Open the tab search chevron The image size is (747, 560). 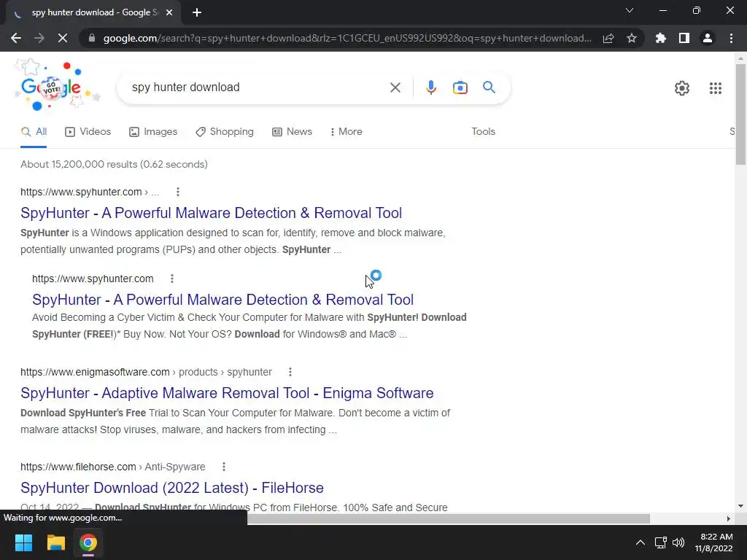(x=630, y=10)
